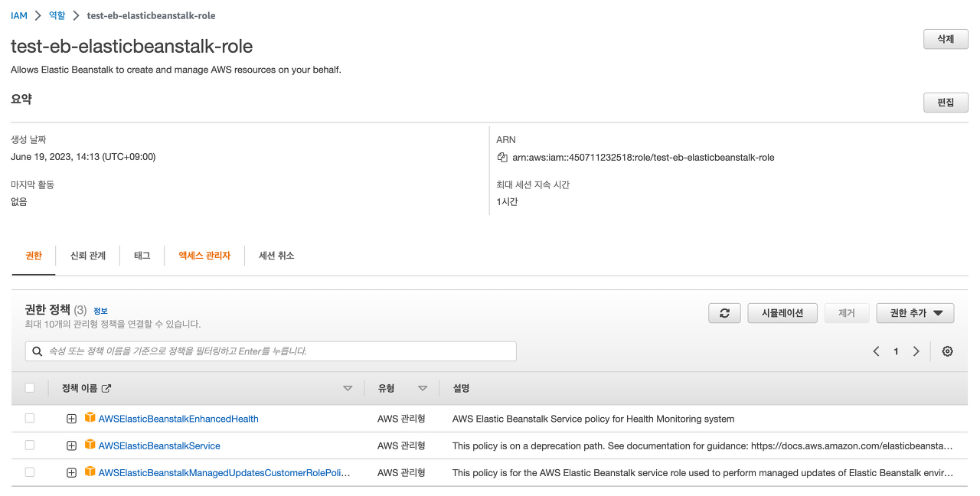The width and height of the screenshot is (980, 496).
Task: Select the AWSElasticBeanstalkService row checkbox
Action: point(30,445)
